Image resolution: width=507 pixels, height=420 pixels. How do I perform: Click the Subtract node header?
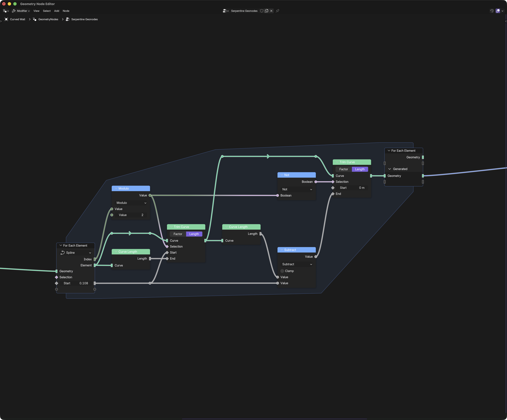[297, 250]
